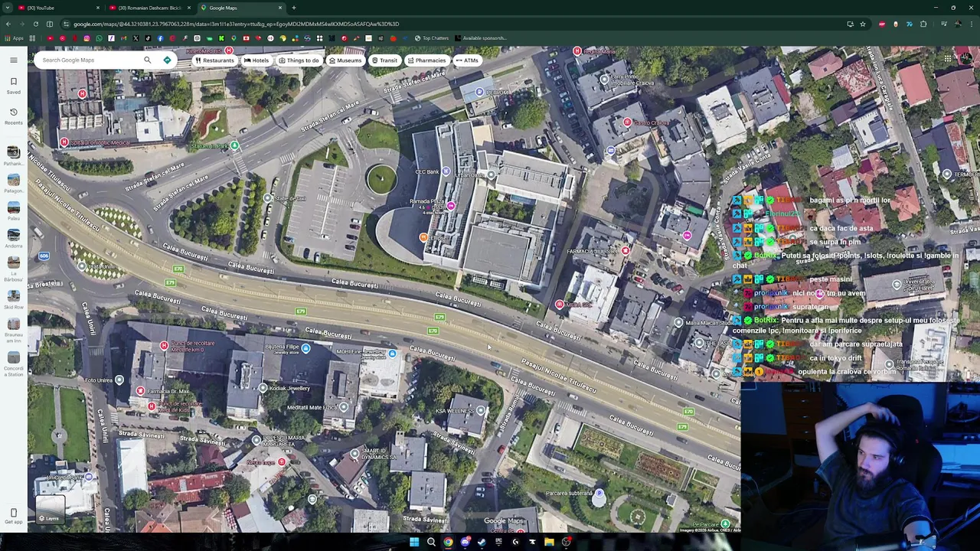This screenshot has width=980, height=551.
Task: Select the Google Maps tab
Action: [241, 8]
